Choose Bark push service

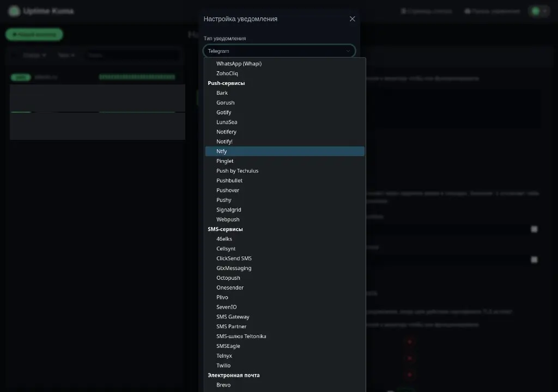tap(284, 93)
